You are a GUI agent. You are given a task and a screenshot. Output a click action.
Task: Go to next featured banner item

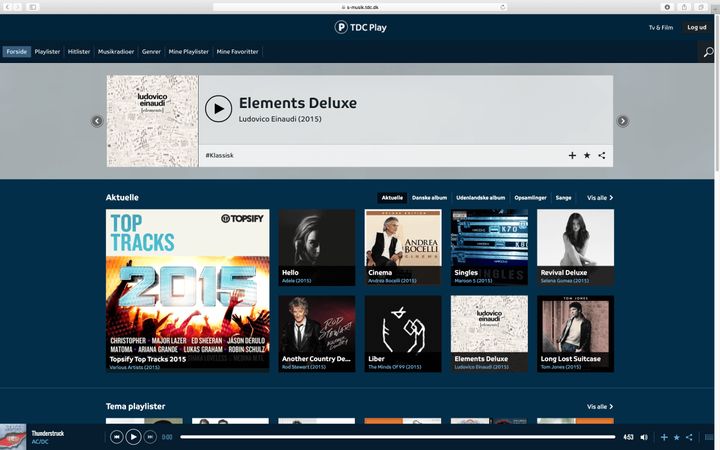pyautogui.click(x=622, y=121)
